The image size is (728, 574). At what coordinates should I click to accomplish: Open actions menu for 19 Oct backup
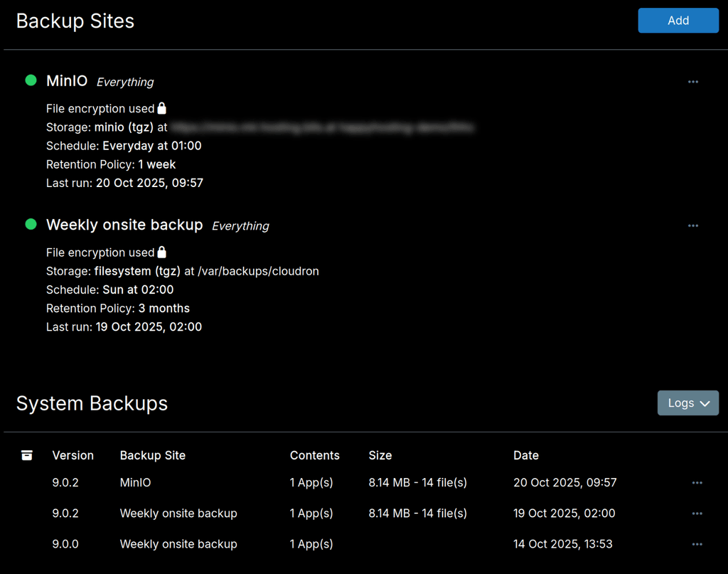coord(697,514)
